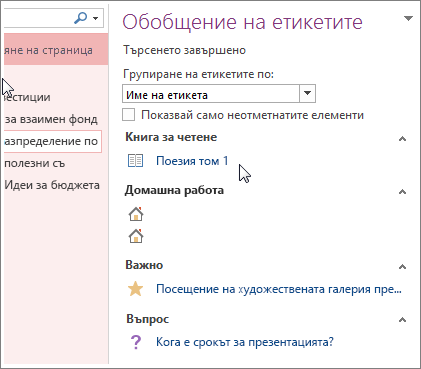Toggle 'Показвай само неотметнатите елементи' checkbox
This screenshot has width=421, height=369.
(128, 114)
